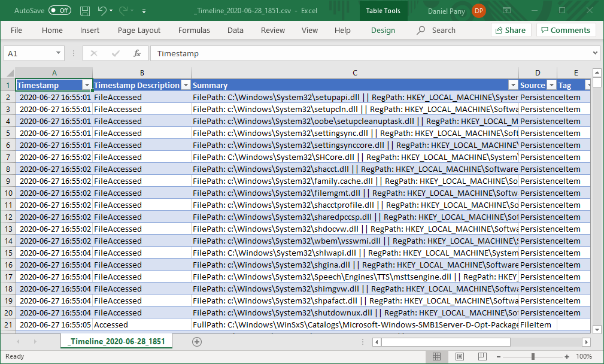Click the family.cache.dll summary cell

pos(355,181)
